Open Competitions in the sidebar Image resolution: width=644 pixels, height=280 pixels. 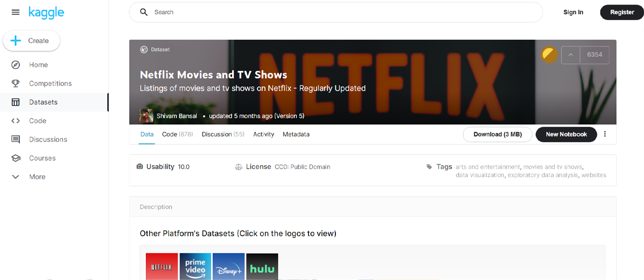click(50, 83)
